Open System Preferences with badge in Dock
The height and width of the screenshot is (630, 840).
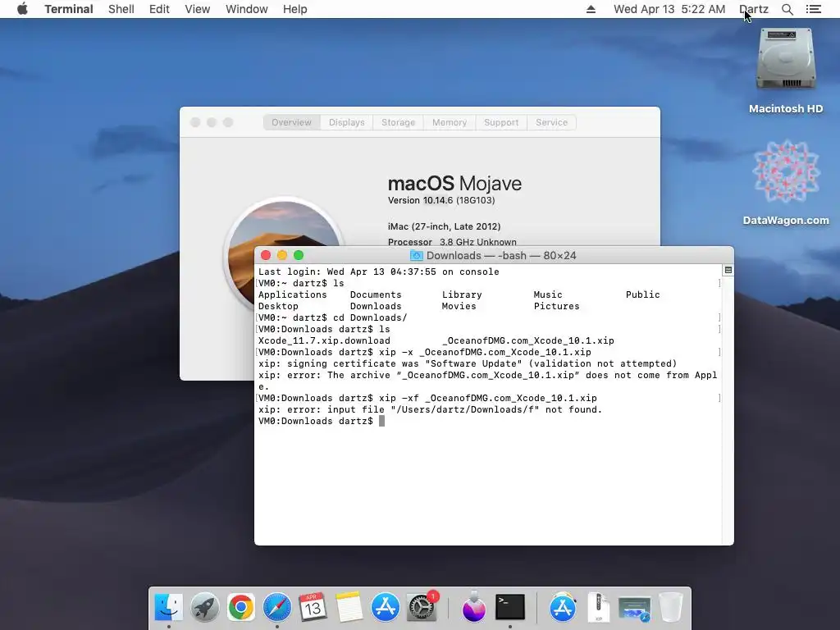422,607
